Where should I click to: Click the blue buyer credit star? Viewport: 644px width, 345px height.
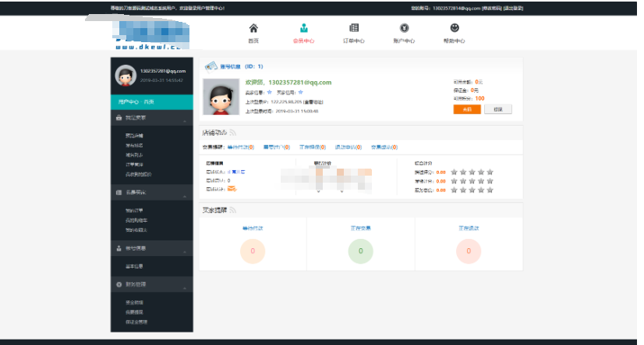[301, 92]
